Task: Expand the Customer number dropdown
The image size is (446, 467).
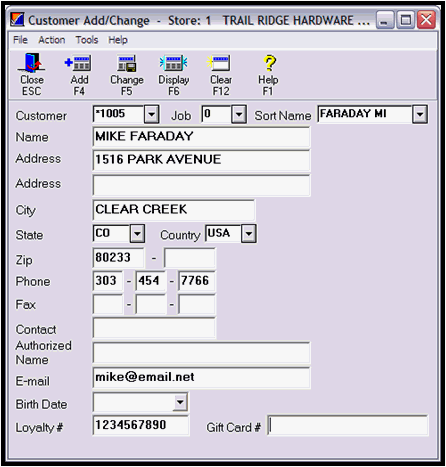Action: (151, 114)
